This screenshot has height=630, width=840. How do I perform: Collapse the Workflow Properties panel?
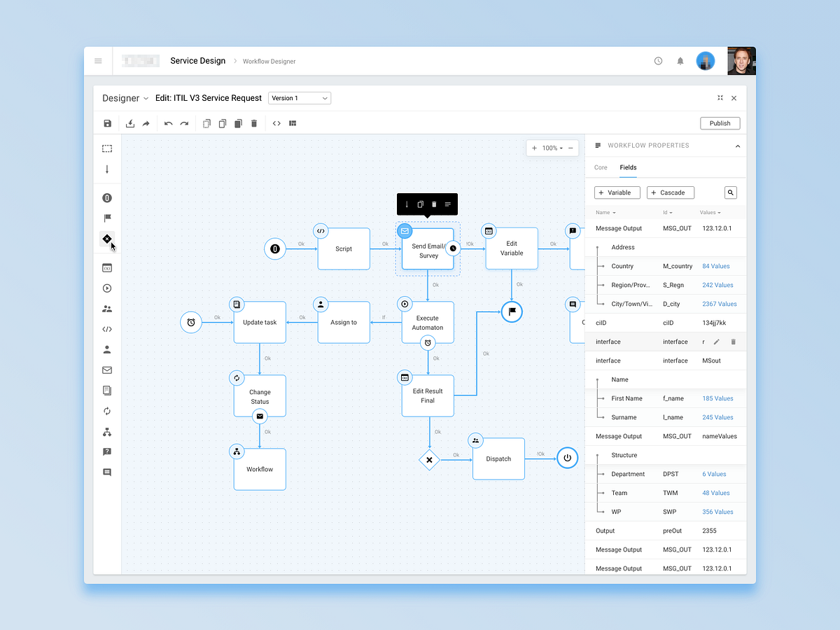point(737,145)
